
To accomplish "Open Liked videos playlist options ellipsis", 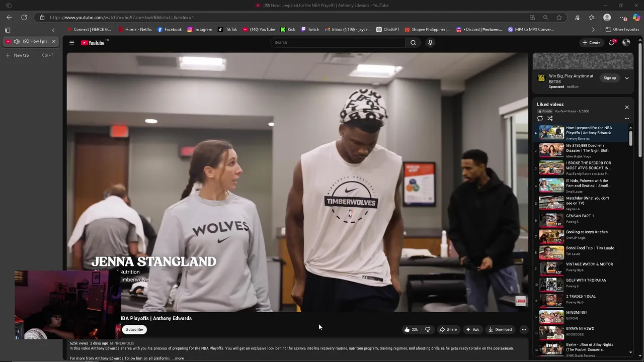I will (627, 119).
